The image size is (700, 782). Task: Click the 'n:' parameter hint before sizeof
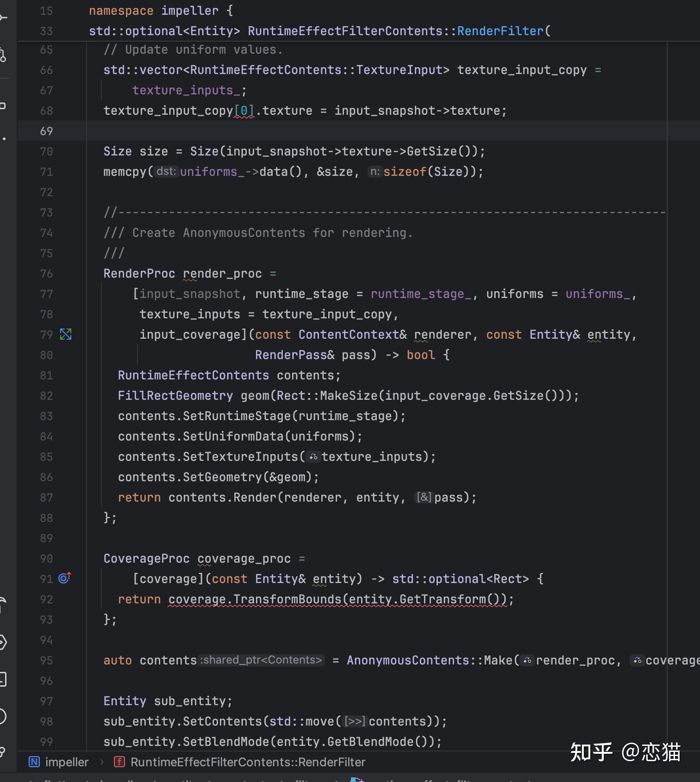tap(375, 172)
